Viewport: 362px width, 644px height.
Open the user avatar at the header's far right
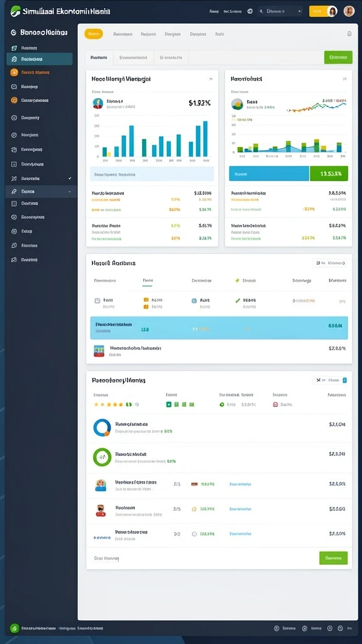click(x=349, y=11)
